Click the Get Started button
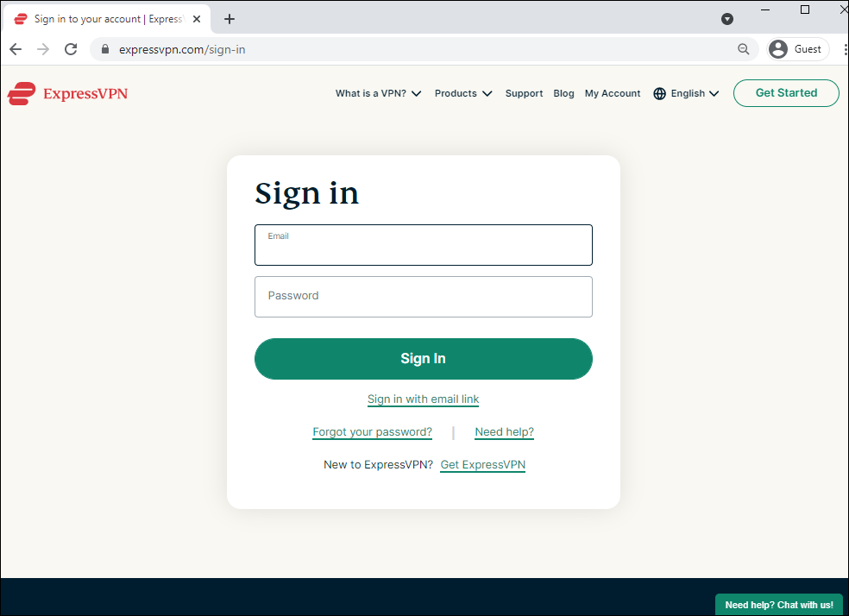This screenshot has height=616, width=849. (786, 93)
